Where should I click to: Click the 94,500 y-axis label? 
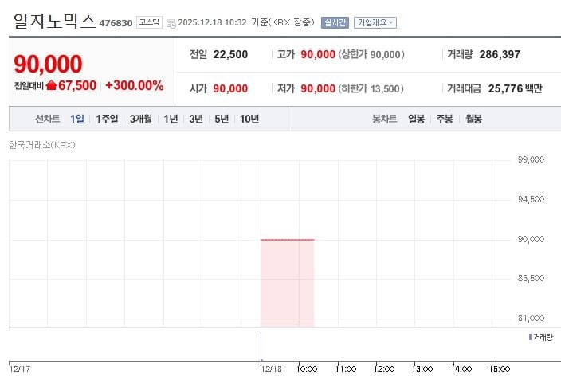(531, 199)
